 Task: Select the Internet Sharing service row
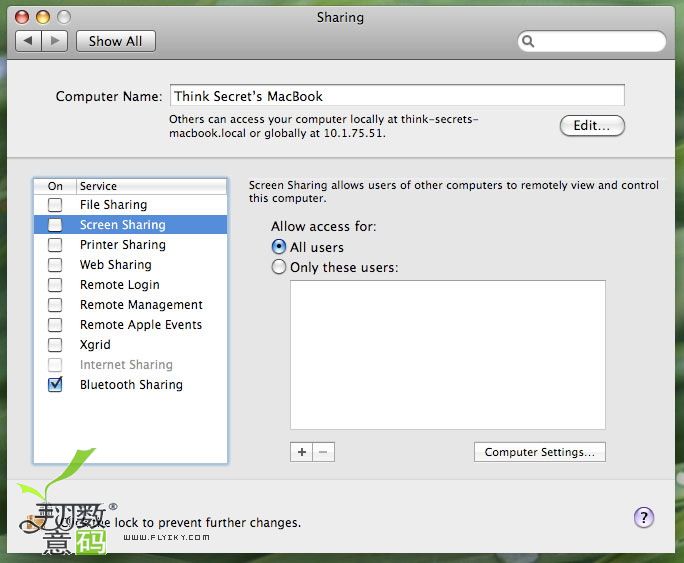coord(130,365)
